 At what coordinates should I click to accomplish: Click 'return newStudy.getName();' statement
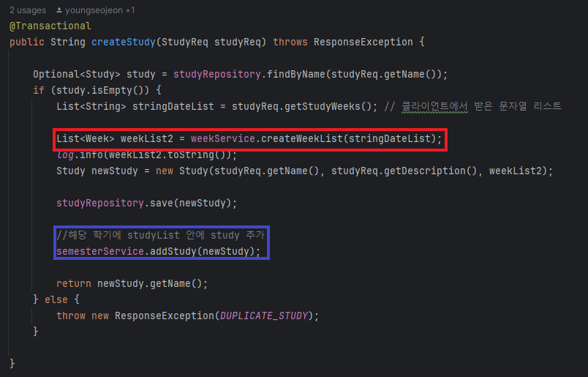click(132, 284)
